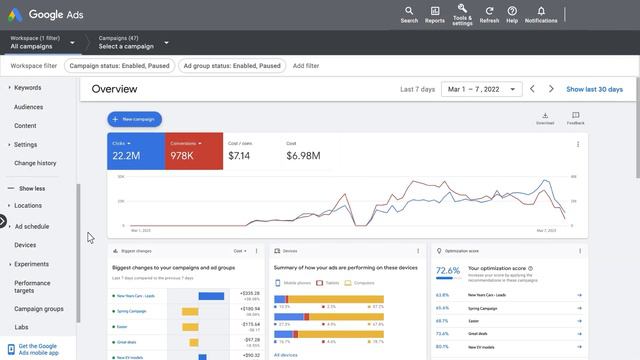Click Ad group status: Enabled, Paused filter chip
The height and width of the screenshot is (360, 640).
(x=232, y=66)
